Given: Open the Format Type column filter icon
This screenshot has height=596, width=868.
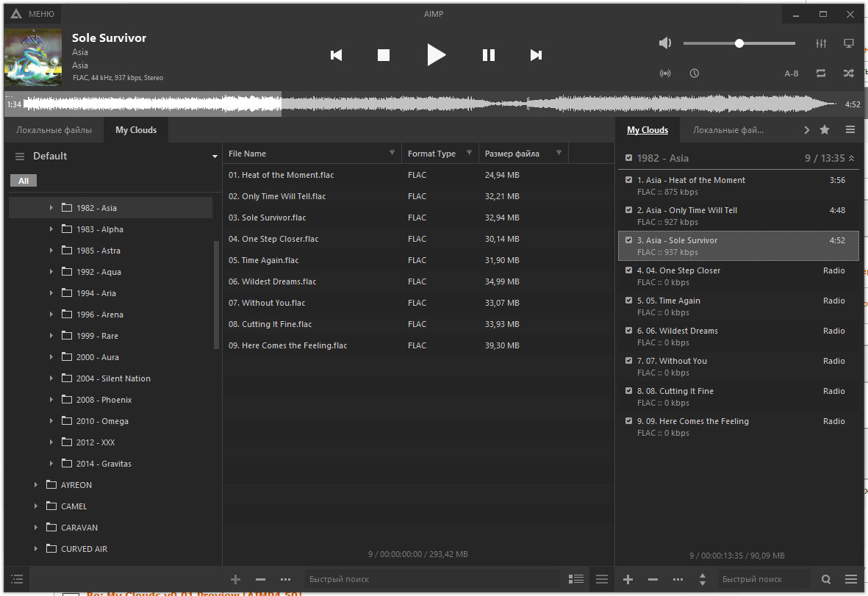Looking at the screenshot, I should pyautogui.click(x=469, y=153).
